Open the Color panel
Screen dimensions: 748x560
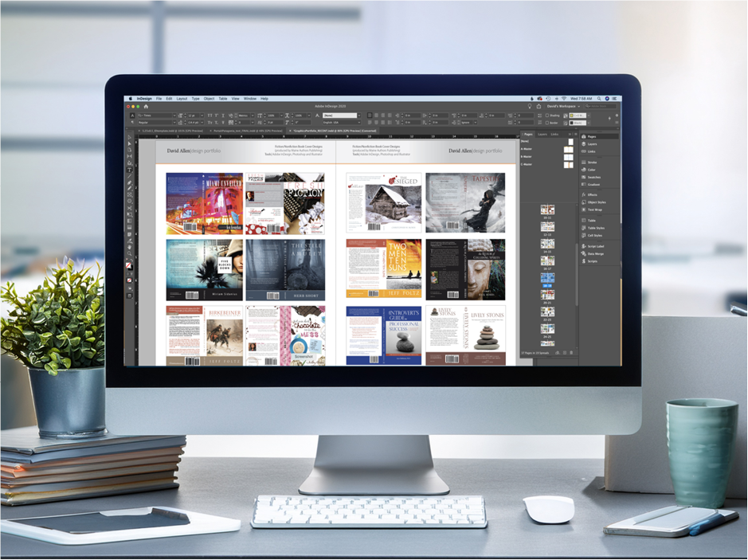[600, 170]
